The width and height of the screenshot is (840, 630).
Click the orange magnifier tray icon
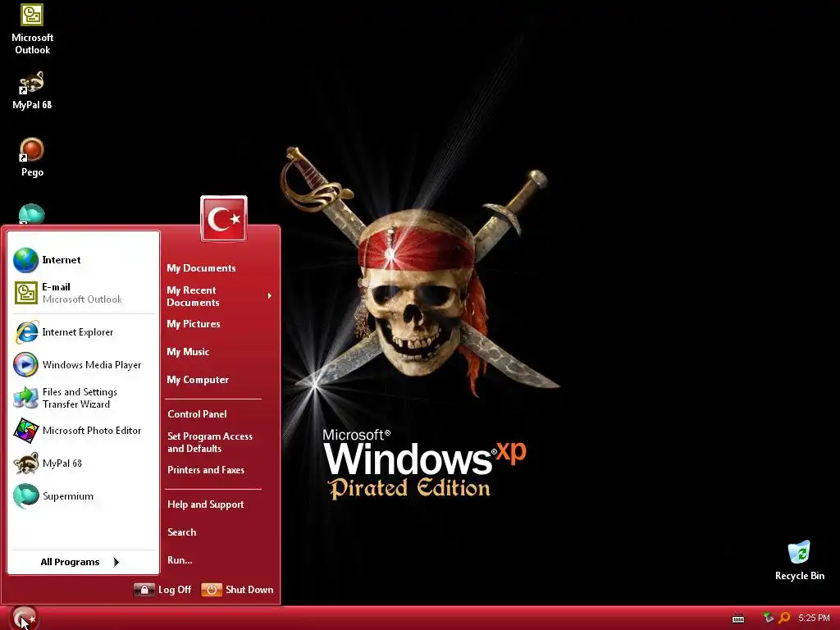point(784,618)
